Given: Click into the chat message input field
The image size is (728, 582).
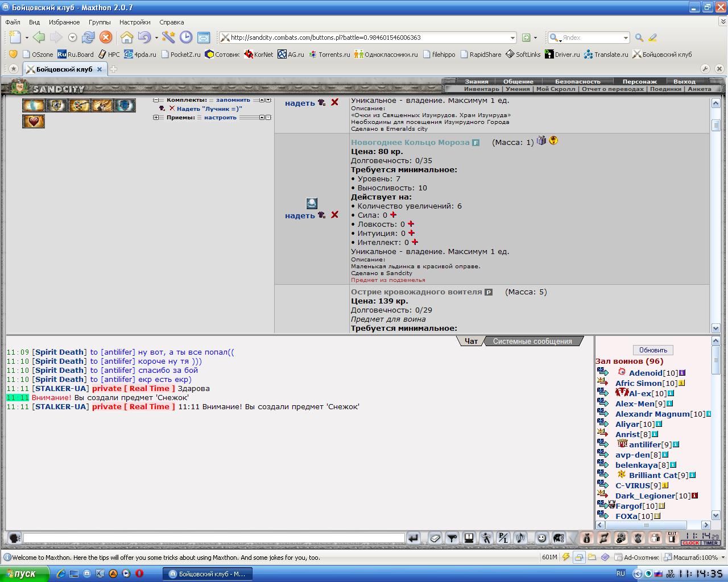Looking at the screenshot, I should pos(214,538).
